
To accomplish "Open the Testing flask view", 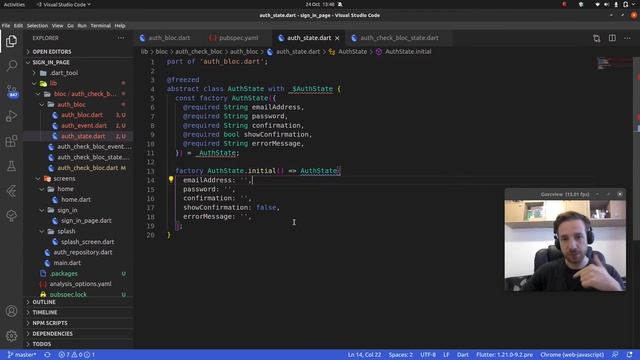I will (x=11, y=166).
